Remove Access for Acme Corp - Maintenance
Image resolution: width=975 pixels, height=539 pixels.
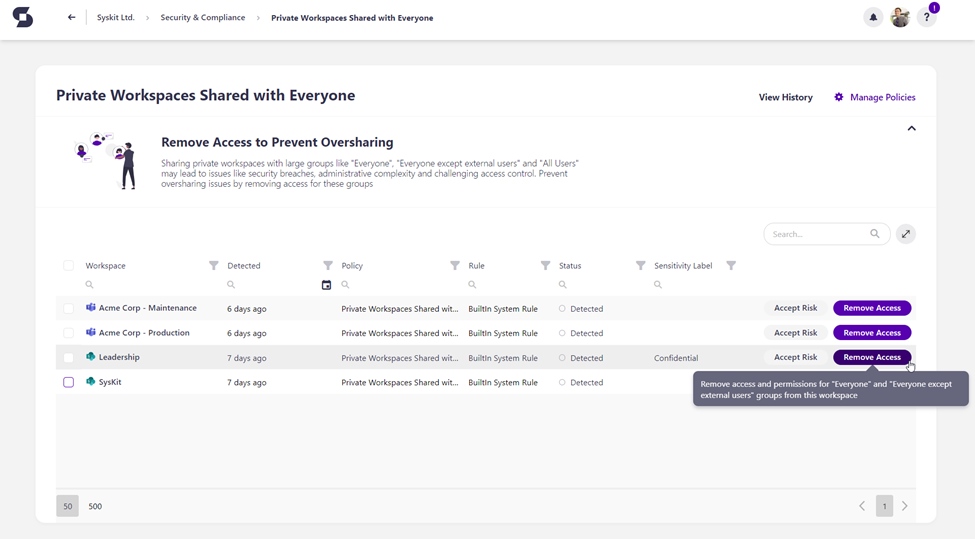click(872, 308)
